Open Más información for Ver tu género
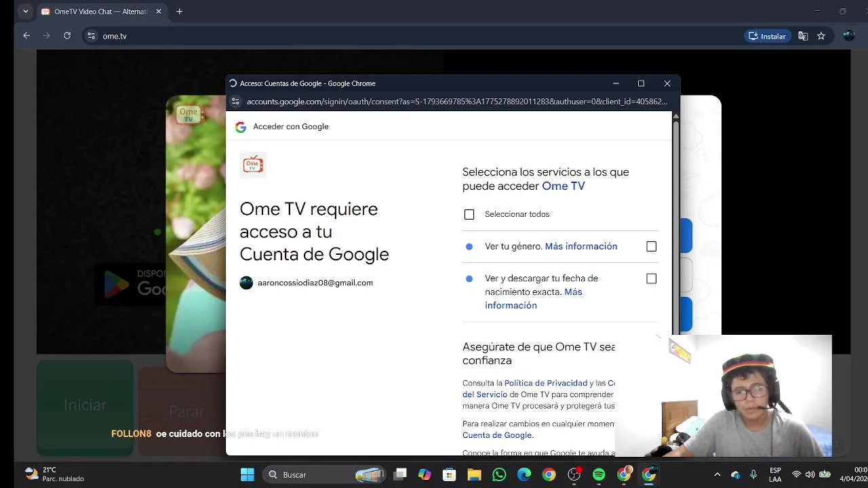 click(581, 247)
